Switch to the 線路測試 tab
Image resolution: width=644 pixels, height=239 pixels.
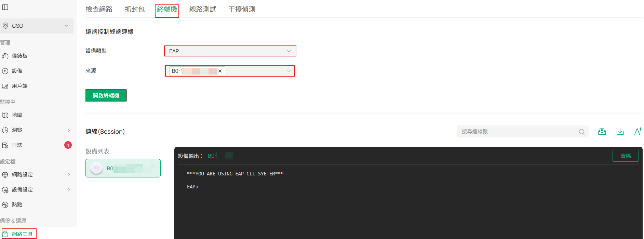tap(203, 9)
